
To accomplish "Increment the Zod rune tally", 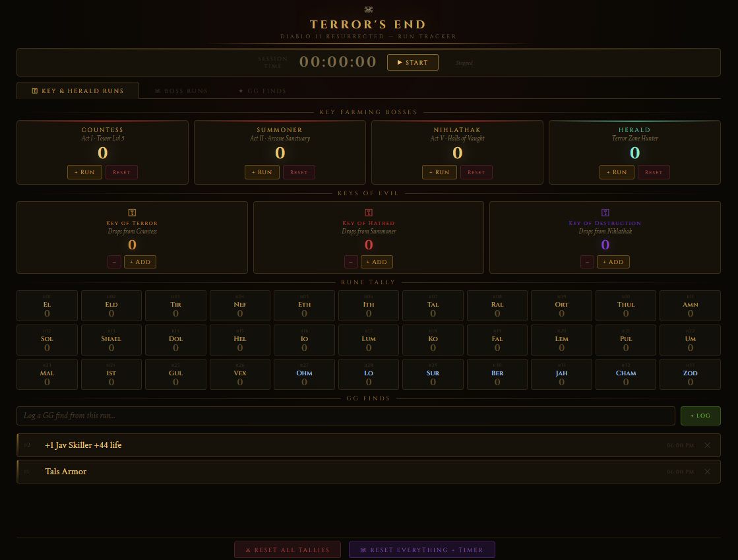I will (691, 374).
